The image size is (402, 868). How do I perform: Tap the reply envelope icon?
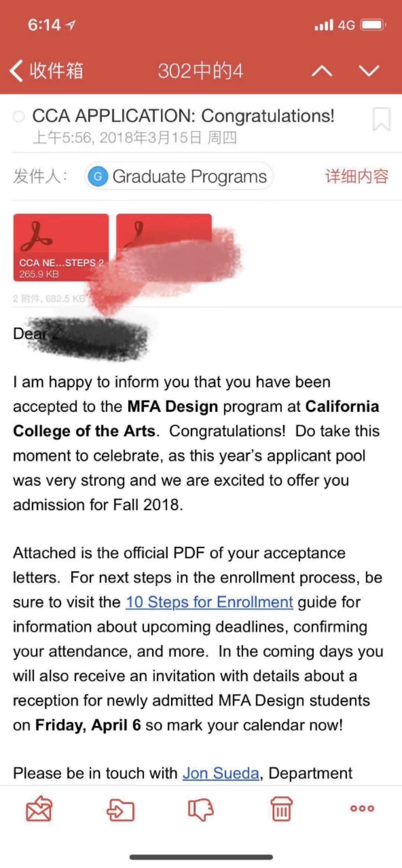(39, 808)
